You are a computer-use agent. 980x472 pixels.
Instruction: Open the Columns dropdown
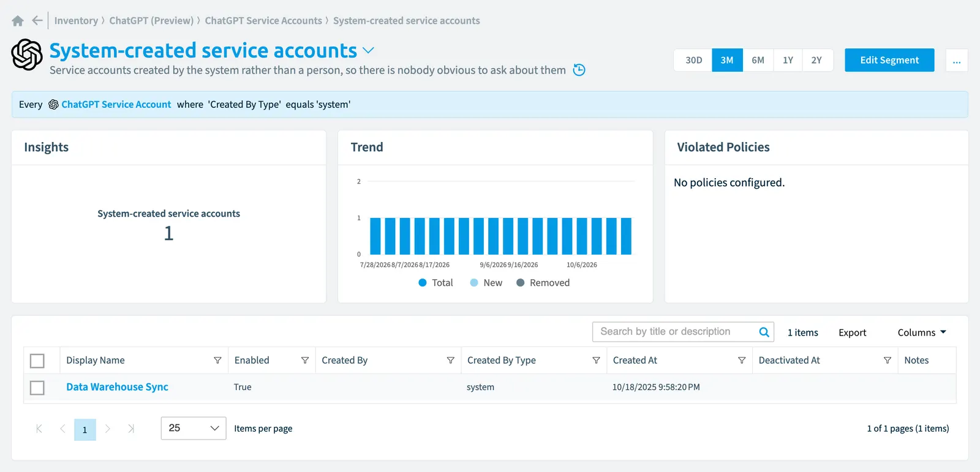(922, 332)
